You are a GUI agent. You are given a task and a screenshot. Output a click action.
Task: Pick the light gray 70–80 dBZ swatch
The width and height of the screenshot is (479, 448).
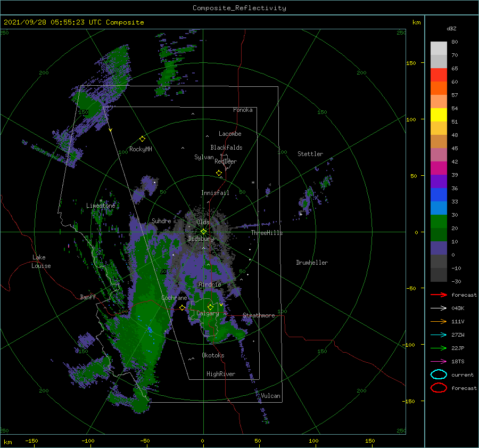[x=439, y=48]
